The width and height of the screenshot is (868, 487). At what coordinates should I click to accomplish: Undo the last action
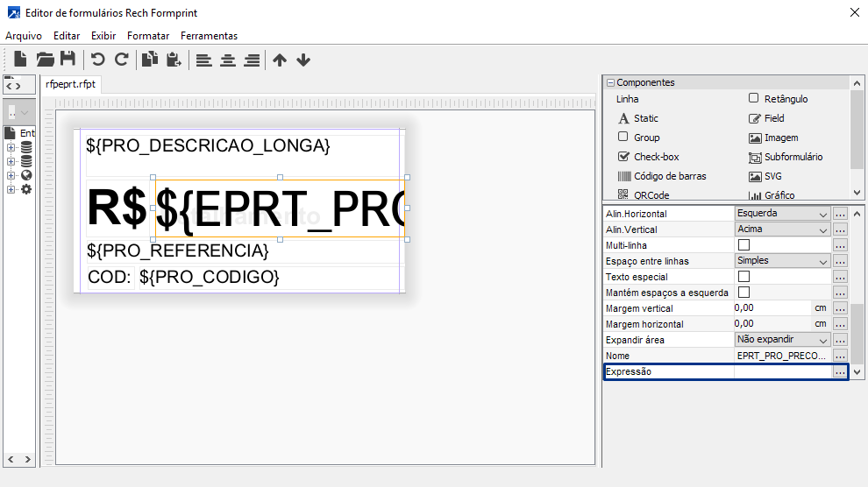coord(97,60)
